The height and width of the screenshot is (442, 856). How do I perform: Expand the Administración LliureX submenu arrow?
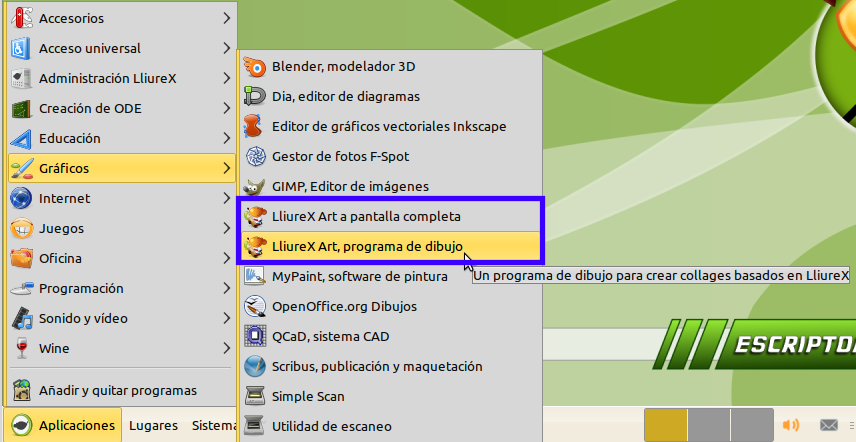coord(227,78)
